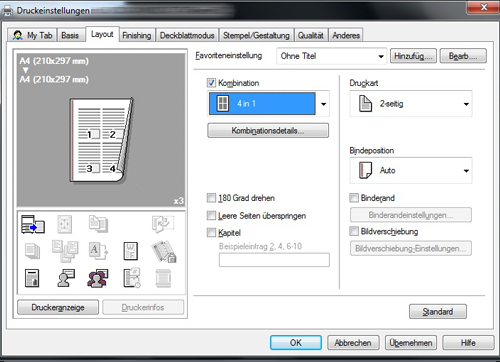Tick Leere Seiten überspringen checkbox
Image resolution: width=500 pixels, height=362 pixels.
pyautogui.click(x=211, y=215)
